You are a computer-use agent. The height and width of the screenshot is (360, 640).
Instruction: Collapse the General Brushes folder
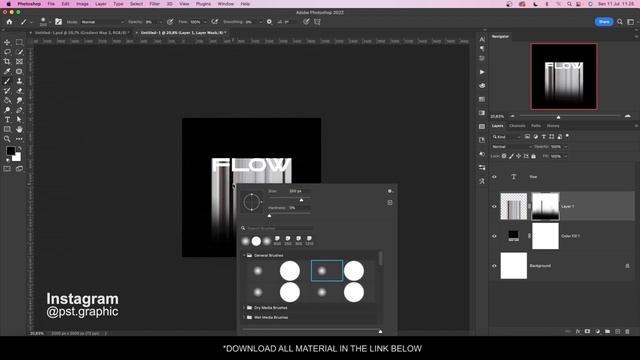244,256
